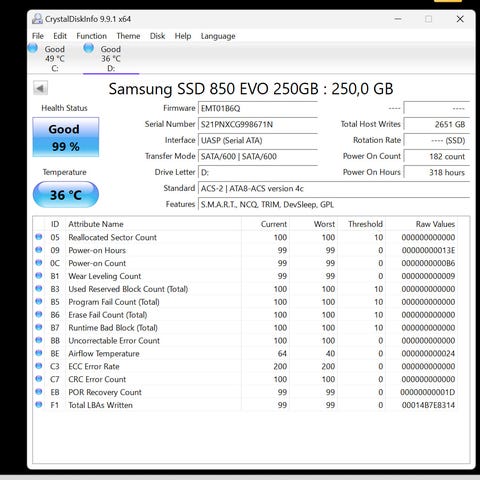Click the Firmware field EMT01B6Q
Image resolution: width=480 pixels, height=480 pixels.
click(258, 108)
